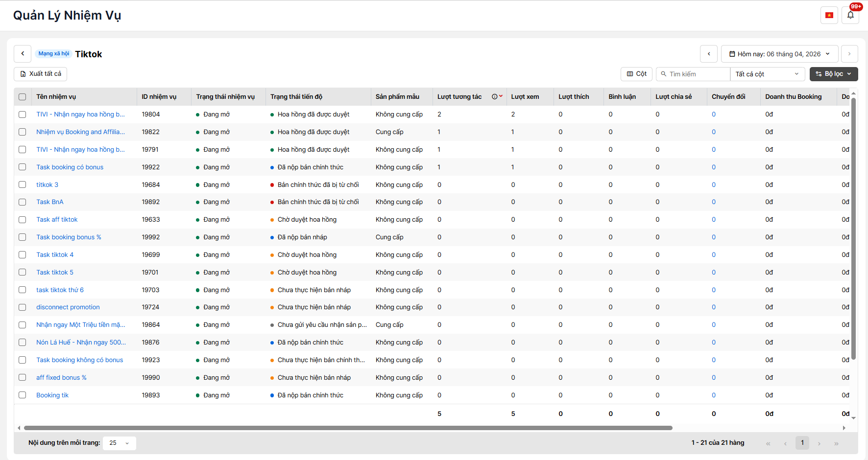868x460 pixels.
Task: Toggle the select-all checkbox in table header
Action: (x=23, y=97)
